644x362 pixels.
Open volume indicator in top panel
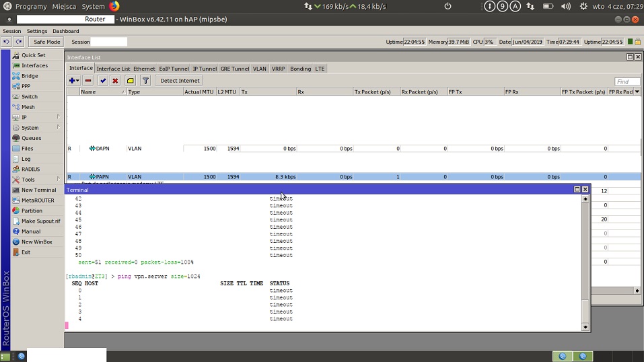point(566,6)
